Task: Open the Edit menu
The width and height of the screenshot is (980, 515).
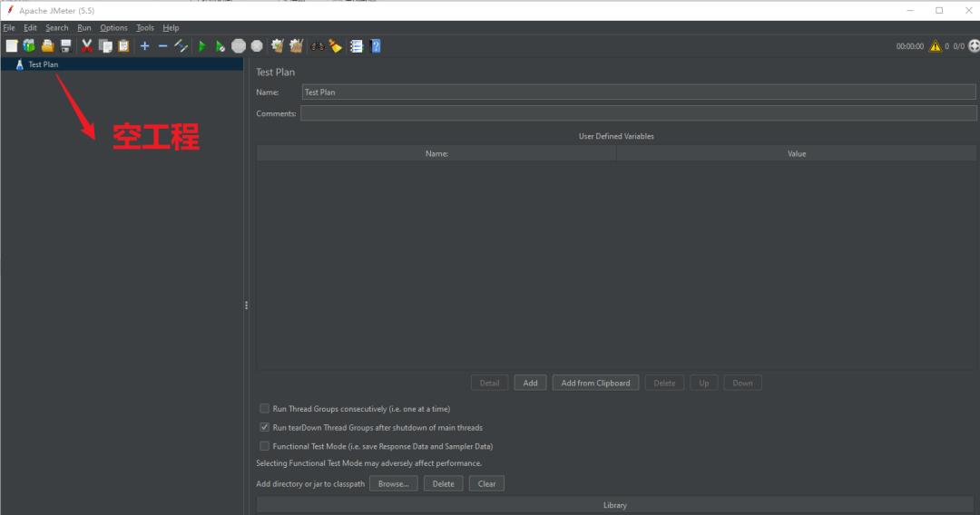Action: tap(30, 28)
